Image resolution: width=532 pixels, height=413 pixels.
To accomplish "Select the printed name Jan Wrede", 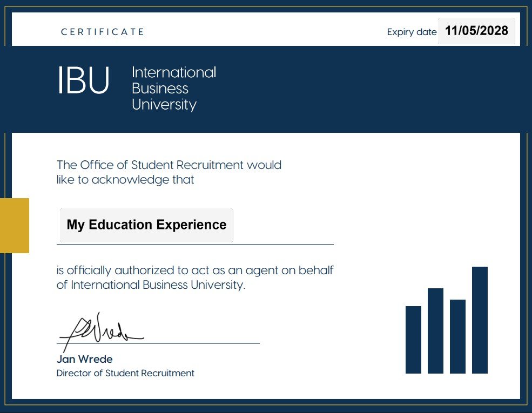I will tap(84, 359).
